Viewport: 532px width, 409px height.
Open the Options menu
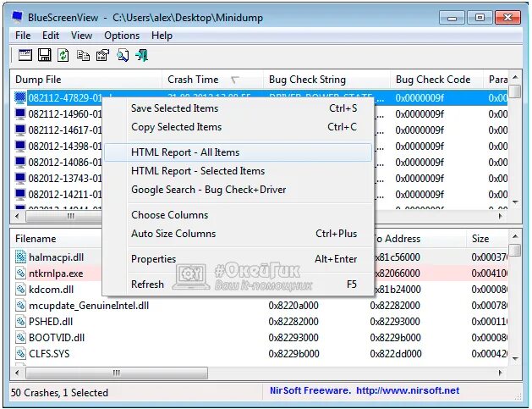(x=122, y=36)
